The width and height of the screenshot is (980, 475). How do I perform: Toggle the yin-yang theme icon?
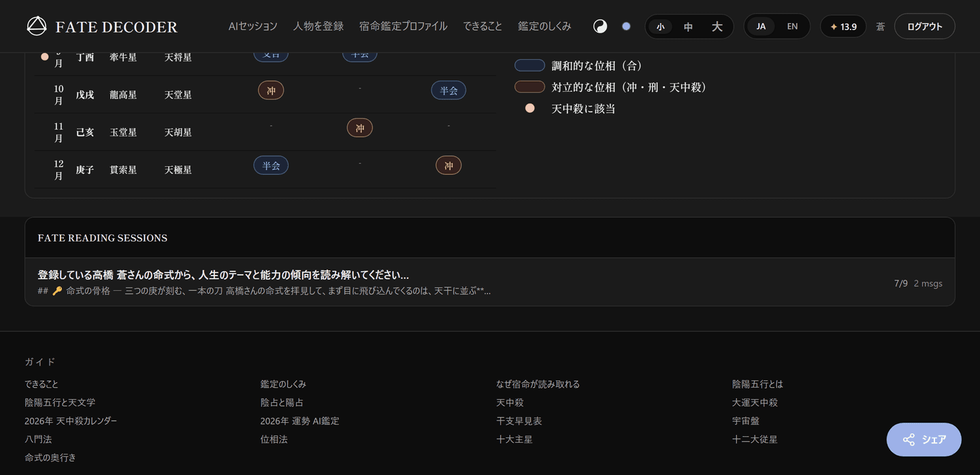coord(600,27)
